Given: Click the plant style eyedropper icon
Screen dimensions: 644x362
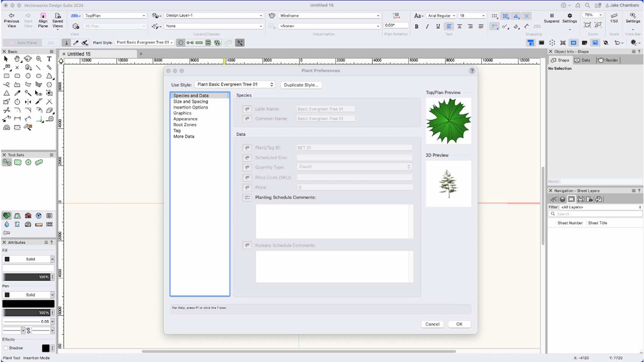Looking at the screenshot, I should [x=76, y=43].
